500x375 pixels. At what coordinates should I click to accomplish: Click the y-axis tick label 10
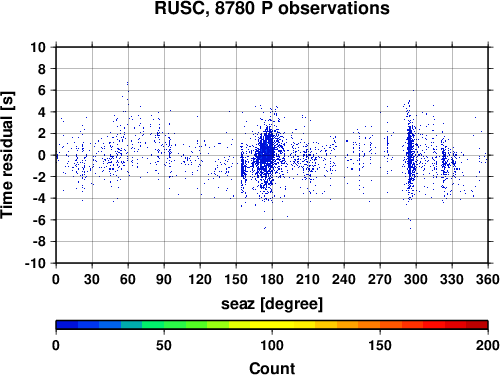(x=38, y=47)
